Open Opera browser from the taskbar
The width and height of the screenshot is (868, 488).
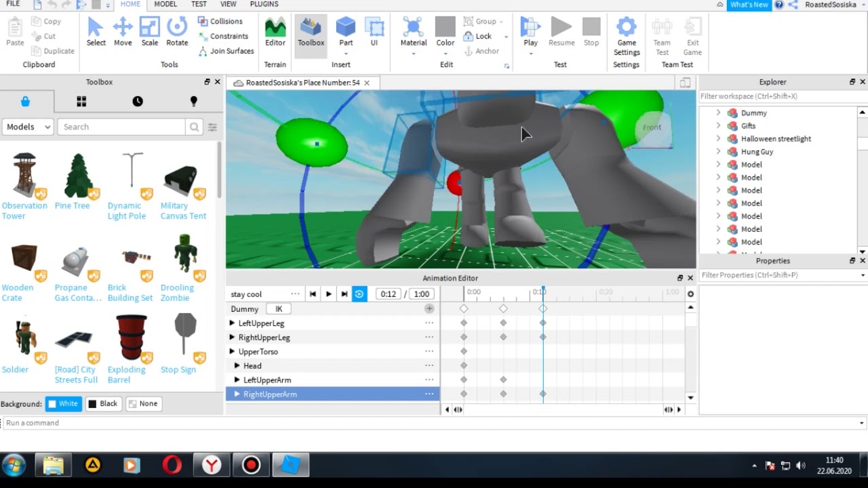tap(172, 466)
